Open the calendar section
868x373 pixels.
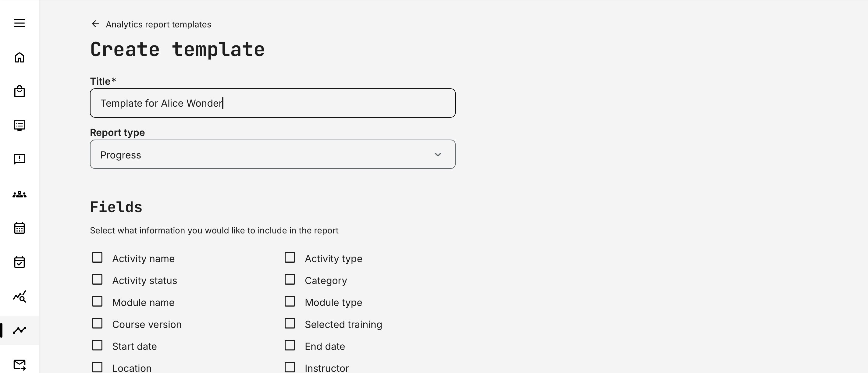point(20,228)
